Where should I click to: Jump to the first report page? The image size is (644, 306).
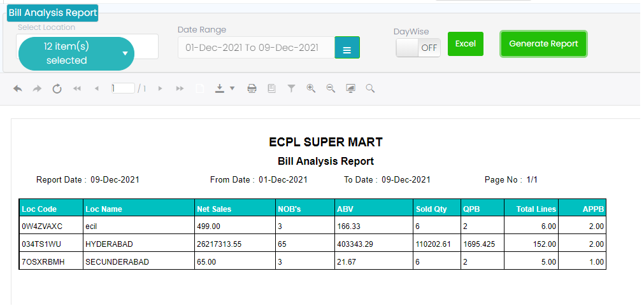[x=77, y=88]
